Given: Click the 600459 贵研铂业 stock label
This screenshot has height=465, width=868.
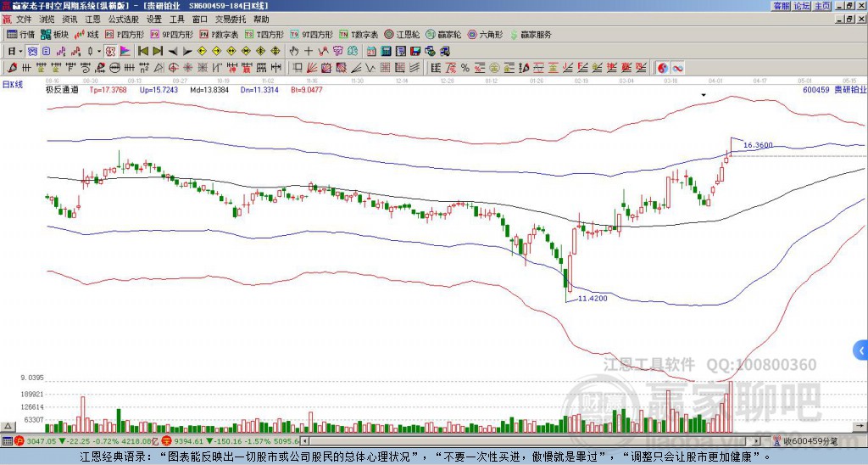Looking at the screenshot, I should pos(834,89).
